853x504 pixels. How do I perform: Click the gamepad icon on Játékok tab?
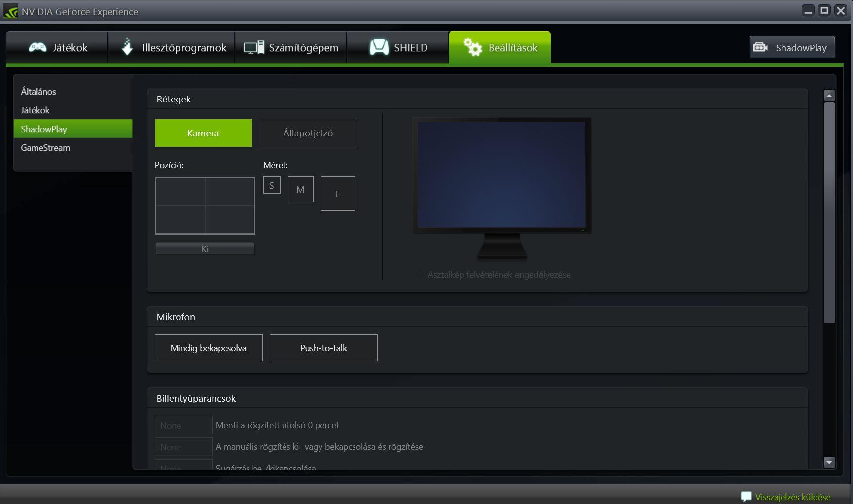click(37, 47)
